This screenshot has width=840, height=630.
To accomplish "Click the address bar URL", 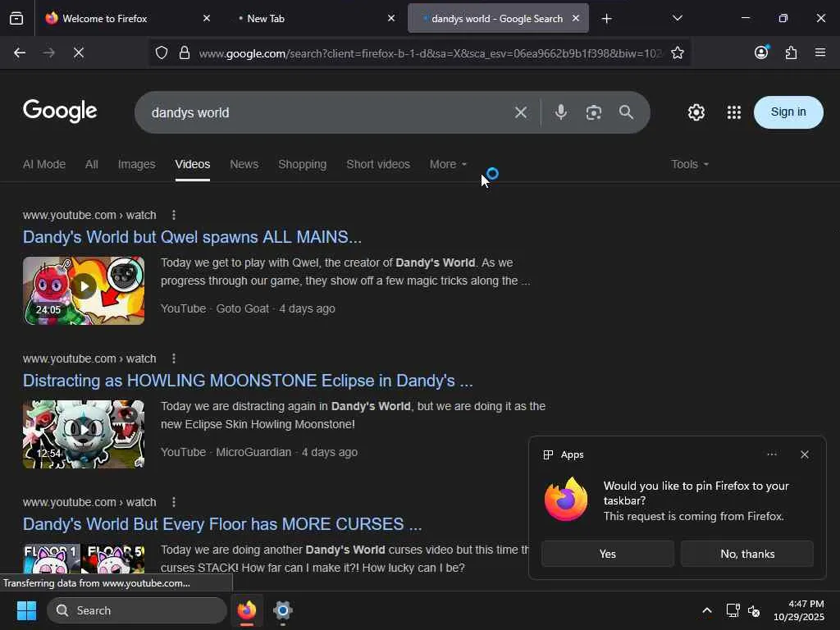I will coord(430,53).
